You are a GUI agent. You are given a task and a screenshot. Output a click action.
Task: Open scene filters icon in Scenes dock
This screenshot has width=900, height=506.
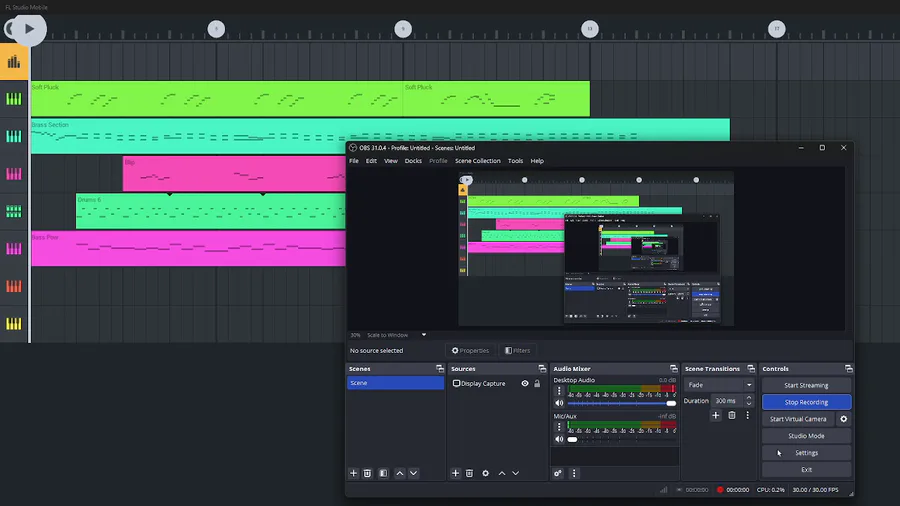tap(383, 473)
